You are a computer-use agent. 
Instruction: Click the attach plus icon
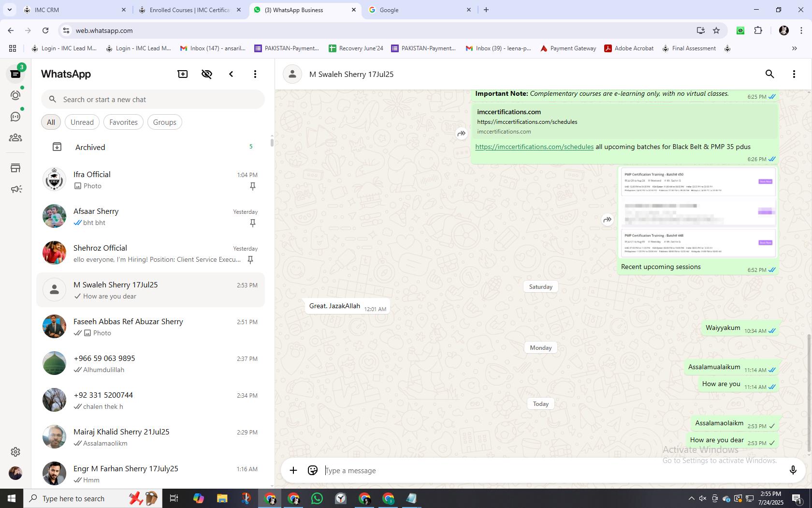click(x=293, y=470)
